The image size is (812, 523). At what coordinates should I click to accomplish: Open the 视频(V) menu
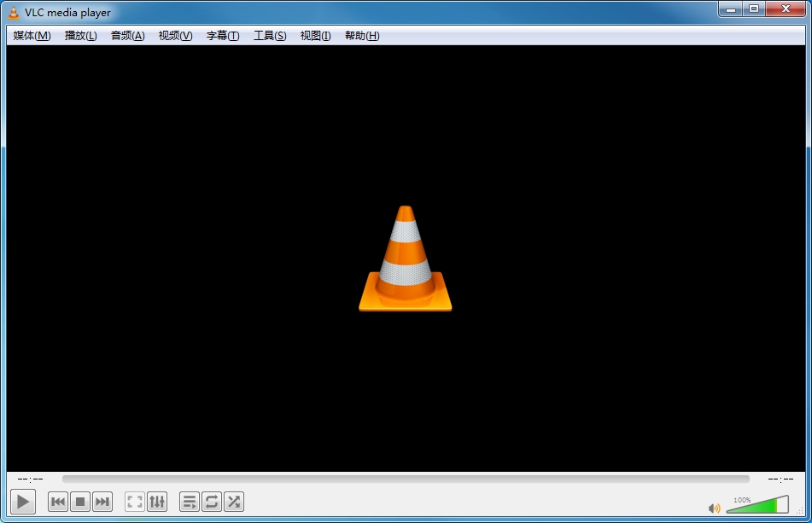pos(176,36)
